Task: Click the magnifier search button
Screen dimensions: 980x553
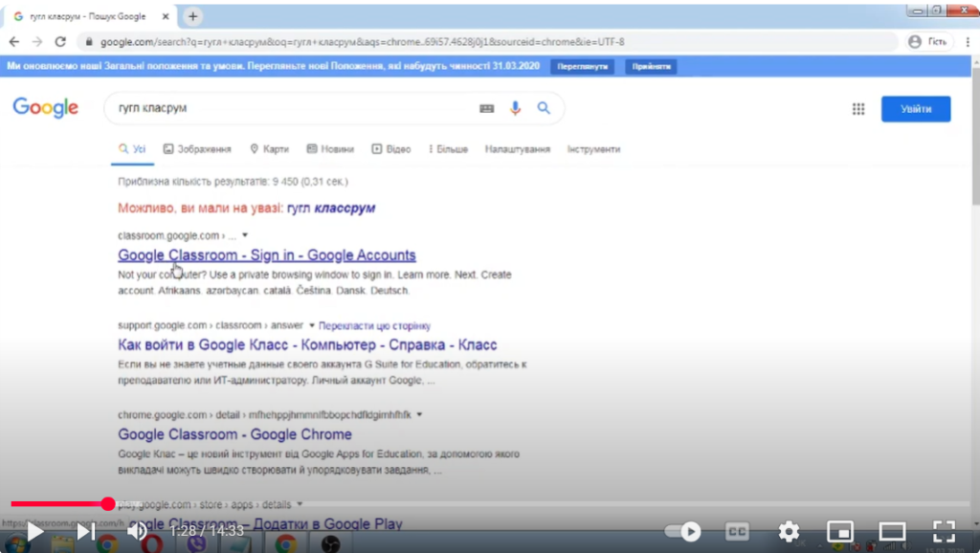Action: (544, 108)
